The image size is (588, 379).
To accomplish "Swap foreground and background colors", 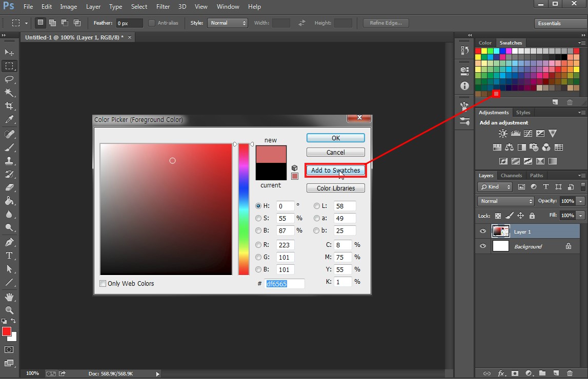I will point(13,321).
